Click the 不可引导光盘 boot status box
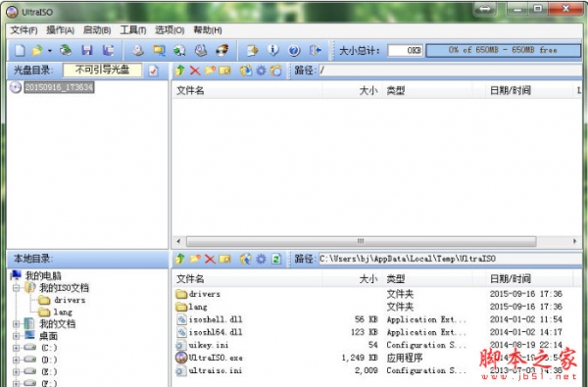 click(x=102, y=71)
